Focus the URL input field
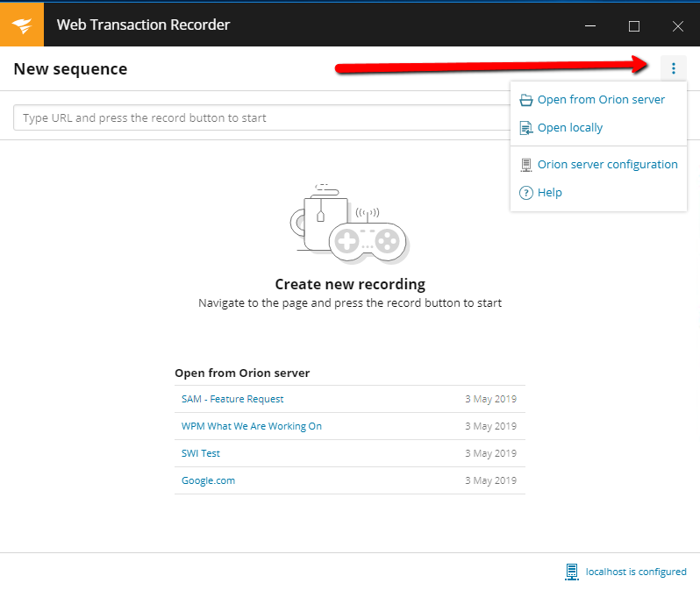Viewport: 700px width, 590px height. [x=261, y=117]
